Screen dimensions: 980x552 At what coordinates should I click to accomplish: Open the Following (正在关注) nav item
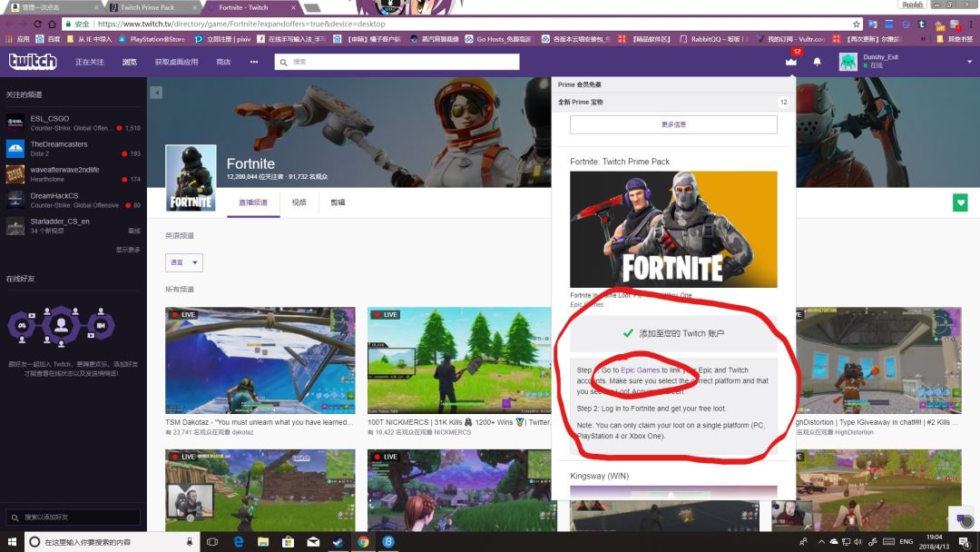(89, 62)
